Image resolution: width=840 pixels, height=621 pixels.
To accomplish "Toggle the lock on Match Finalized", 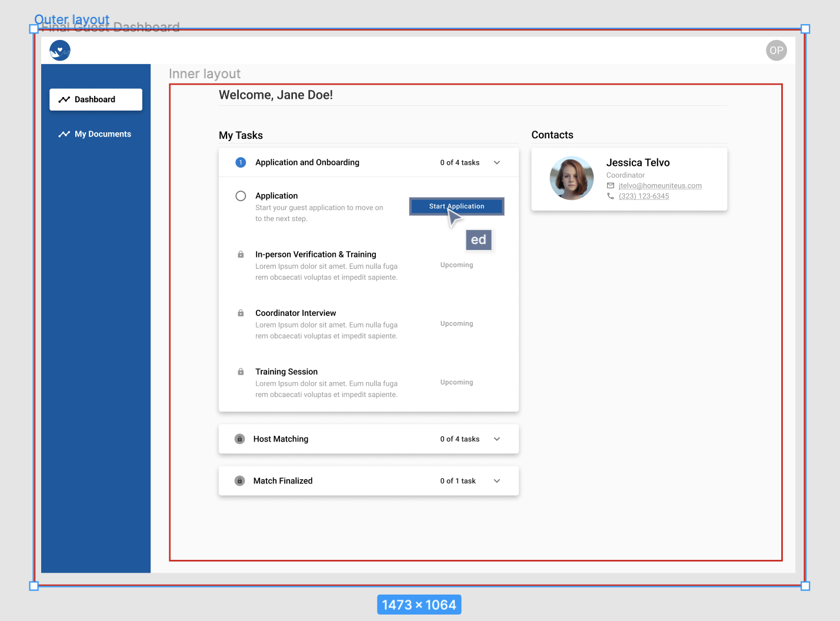I will click(x=239, y=480).
